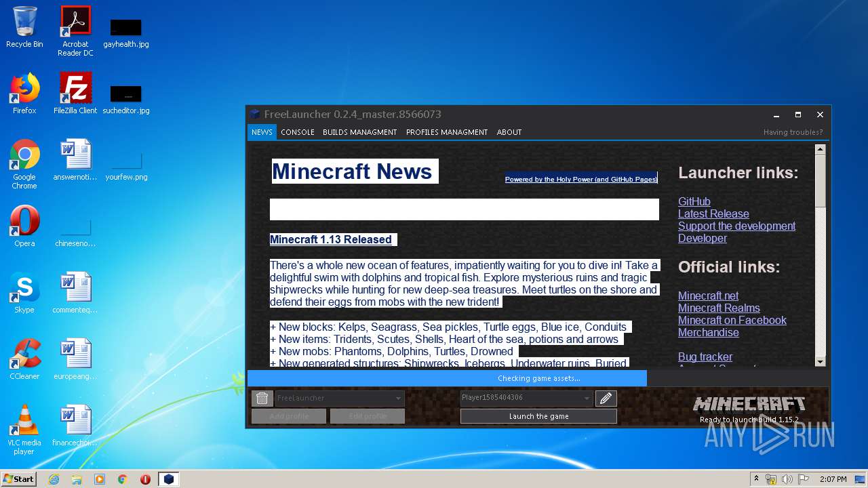Open Internet Explorer from the taskbar
Viewport: 868px width, 488px height.
pyautogui.click(x=54, y=479)
